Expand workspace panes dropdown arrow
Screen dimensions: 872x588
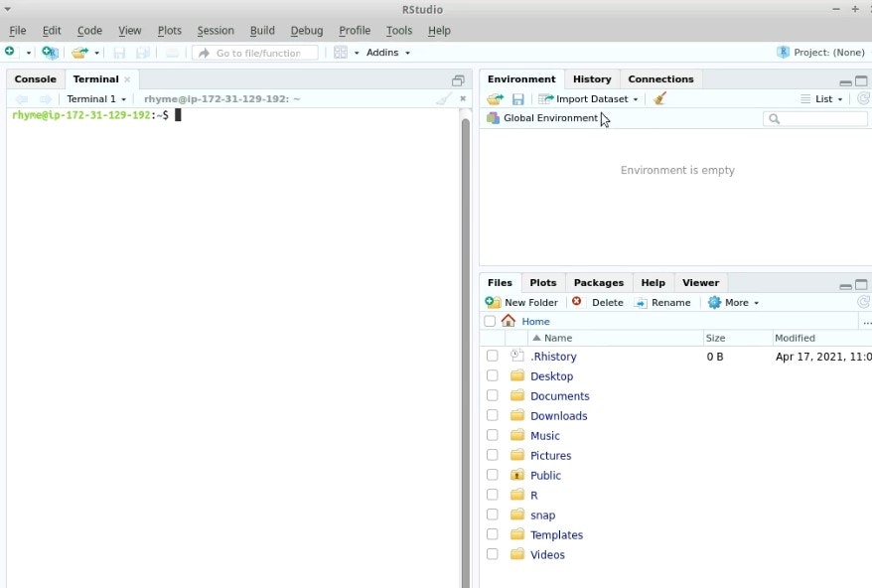point(357,53)
